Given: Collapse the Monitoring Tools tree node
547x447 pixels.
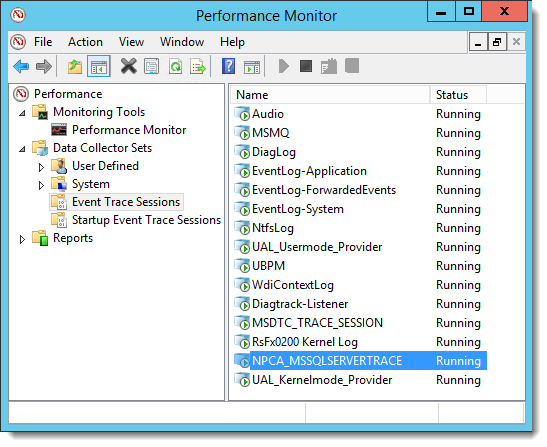Looking at the screenshot, I should click(22, 113).
